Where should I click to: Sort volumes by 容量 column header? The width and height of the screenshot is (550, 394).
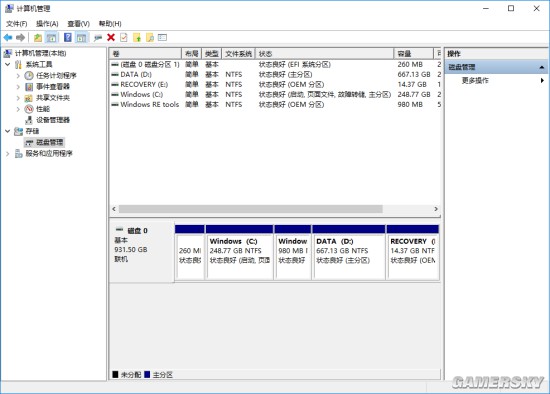click(414, 54)
